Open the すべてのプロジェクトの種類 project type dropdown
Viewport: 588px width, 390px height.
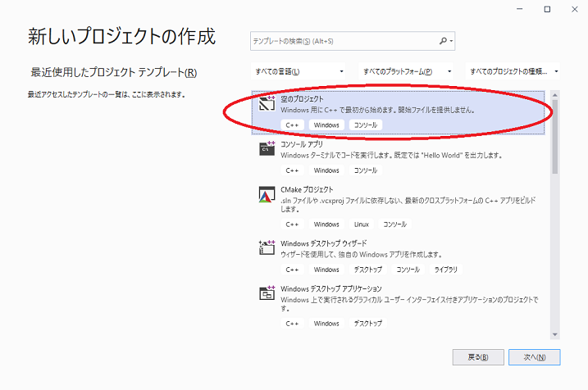tap(513, 71)
